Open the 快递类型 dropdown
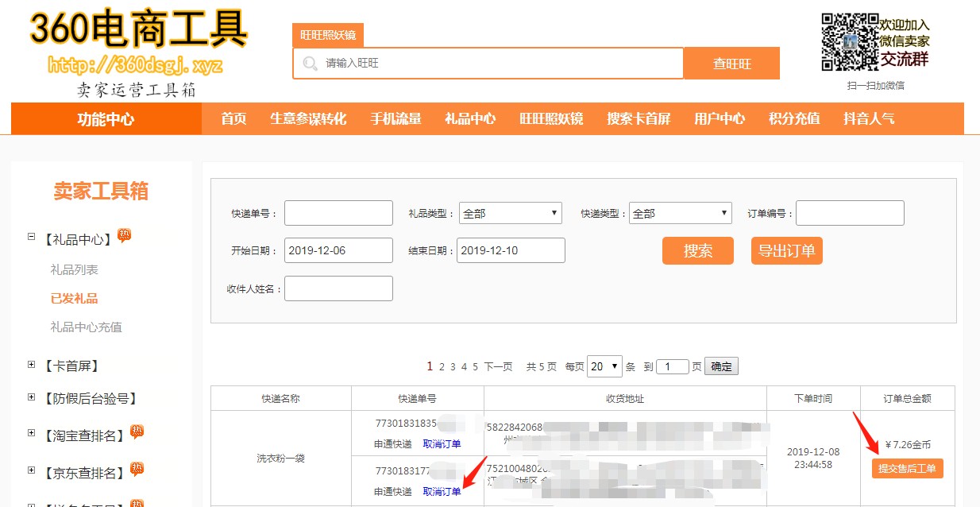This screenshot has width=980, height=507. tap(680, 214)
